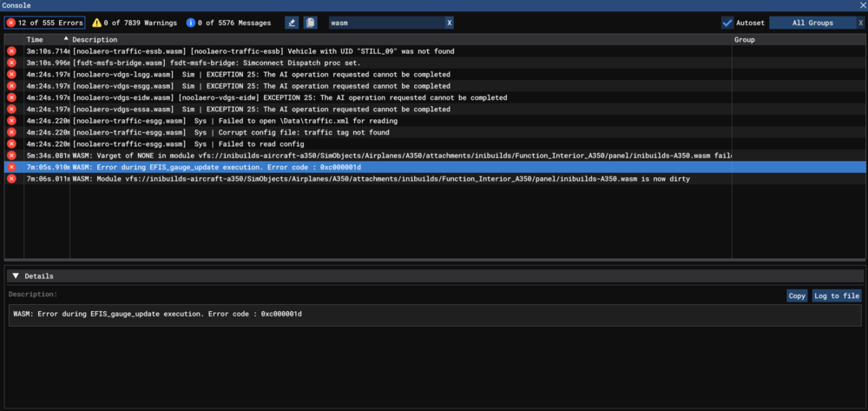Screen dimensions: 868x411
Task: Toggle the Errors filter button
Action: 45,23
